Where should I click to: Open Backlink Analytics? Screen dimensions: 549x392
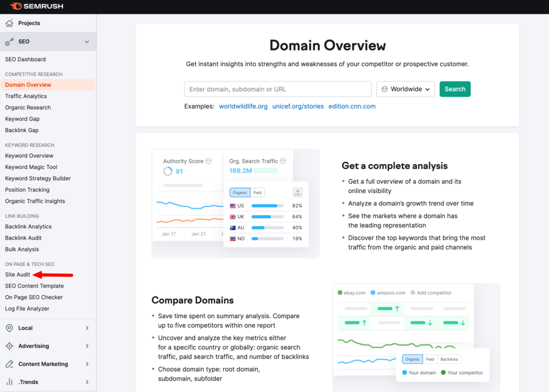click(x=28, y=227)
